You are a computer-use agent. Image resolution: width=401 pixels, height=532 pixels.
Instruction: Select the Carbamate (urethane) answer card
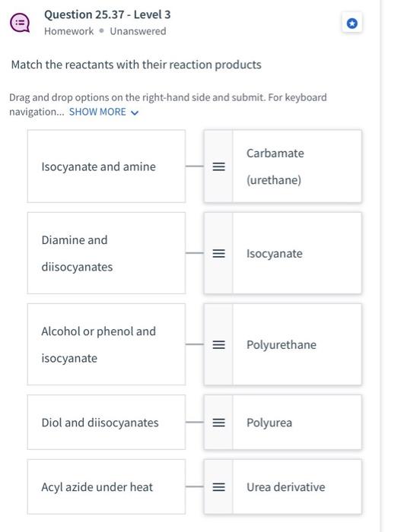[283, 166]
